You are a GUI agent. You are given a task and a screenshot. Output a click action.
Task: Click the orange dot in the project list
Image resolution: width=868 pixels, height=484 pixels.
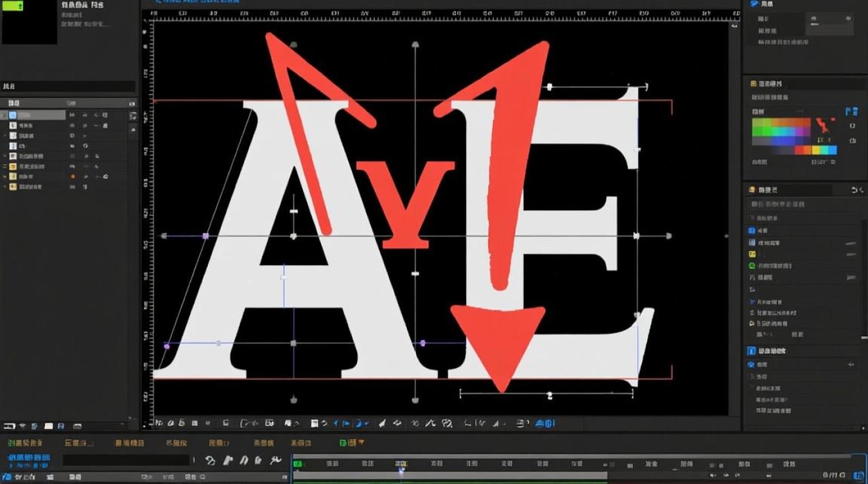point(72,176)
